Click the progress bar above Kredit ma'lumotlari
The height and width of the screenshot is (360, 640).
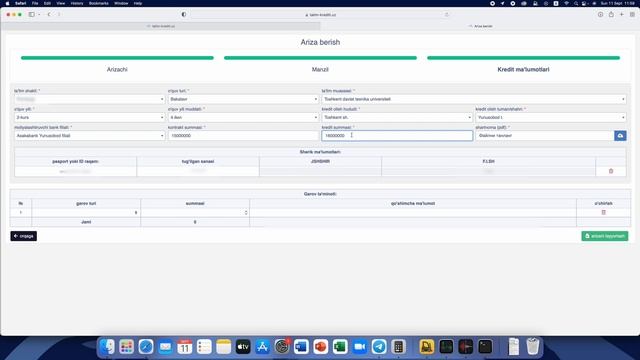[523, 58]
